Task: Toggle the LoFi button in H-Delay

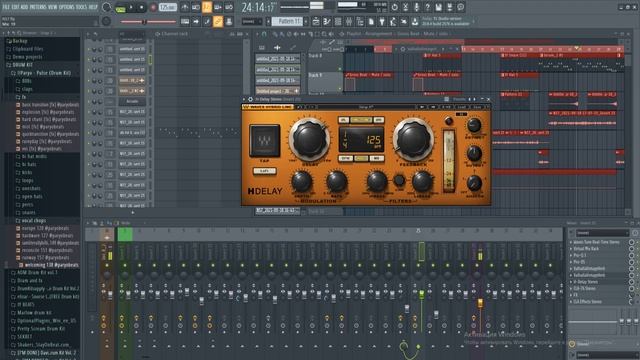Action: click(264, 171)
